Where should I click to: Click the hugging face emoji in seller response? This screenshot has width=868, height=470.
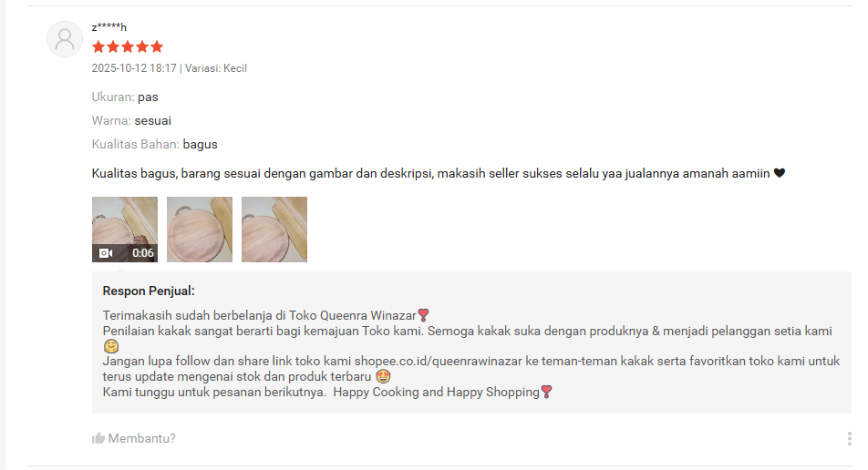[x=111, y=347]
